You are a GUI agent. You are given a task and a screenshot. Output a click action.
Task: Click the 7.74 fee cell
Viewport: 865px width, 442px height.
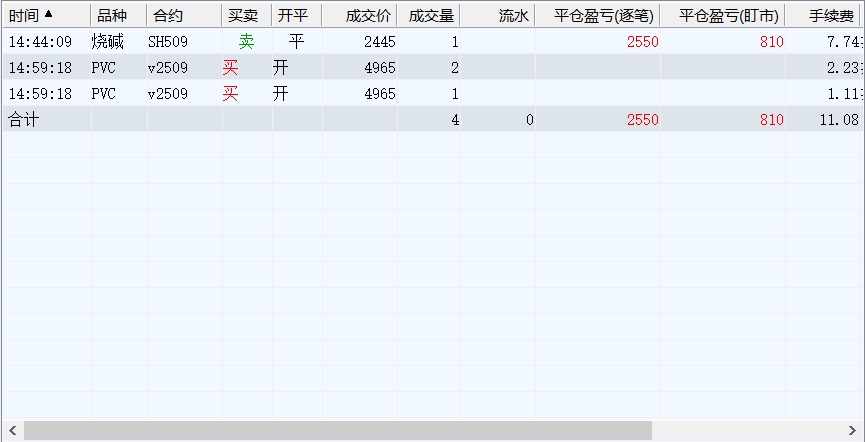pyautogui.click(x=843, y=42)
